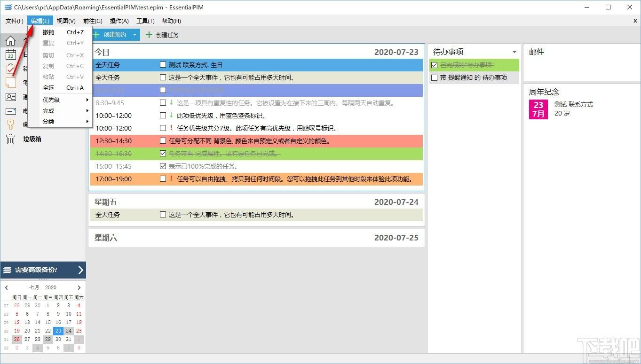Click the 创建任务 button

tap(162, 35)
